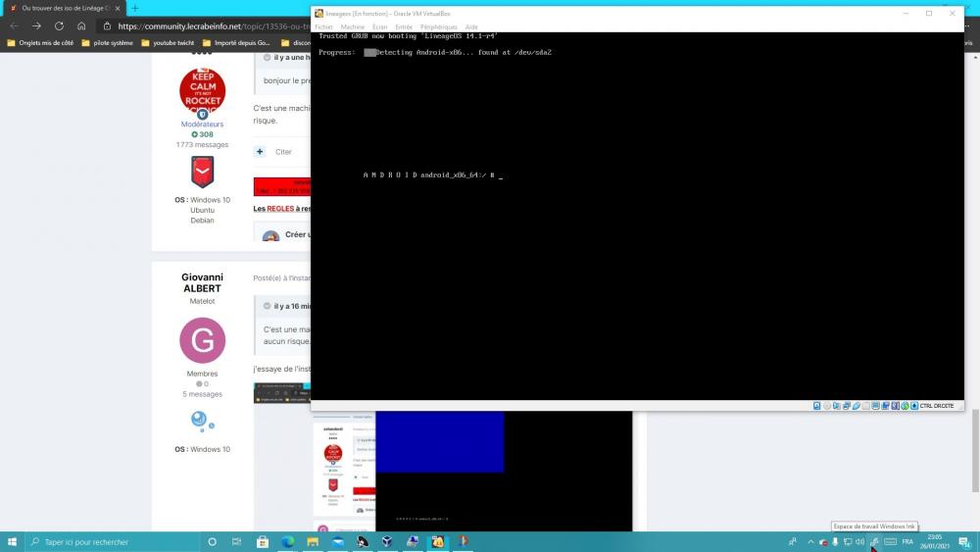Open VirtualBox Manager cube taskbar icon

[x=387, y=542]
